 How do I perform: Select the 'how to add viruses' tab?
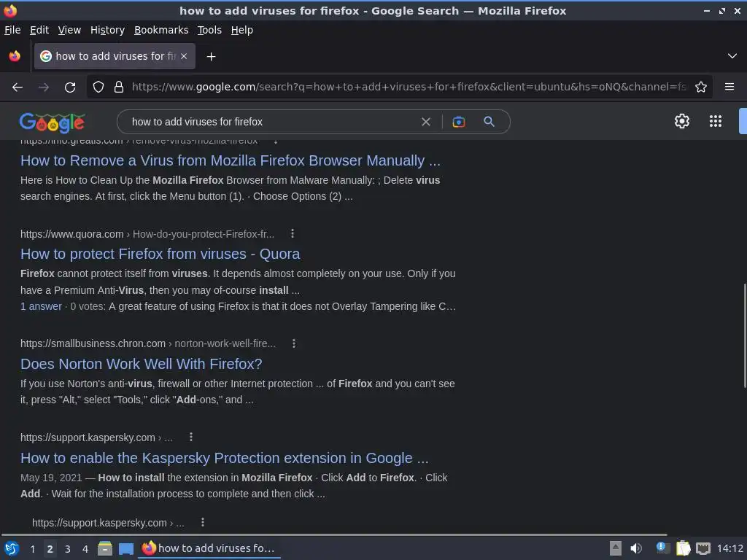[115, 56]
